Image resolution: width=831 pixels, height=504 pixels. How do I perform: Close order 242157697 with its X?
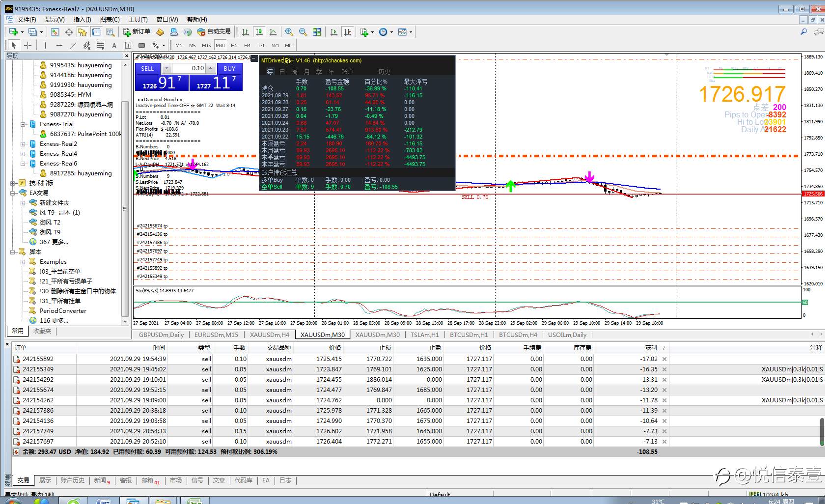[665, 442]
